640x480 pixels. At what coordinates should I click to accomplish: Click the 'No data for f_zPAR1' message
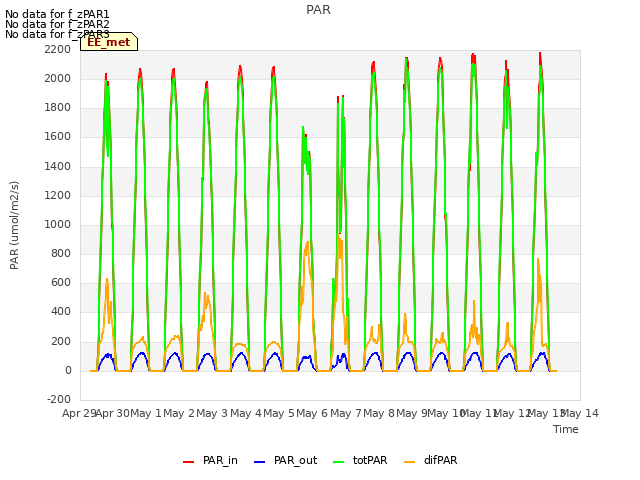57,14
